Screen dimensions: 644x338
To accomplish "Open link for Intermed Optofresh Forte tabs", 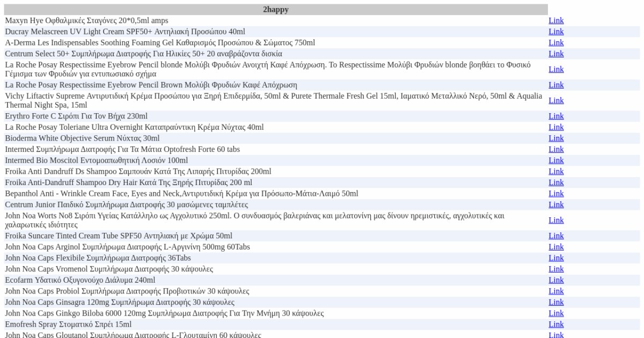I will 556,149.
